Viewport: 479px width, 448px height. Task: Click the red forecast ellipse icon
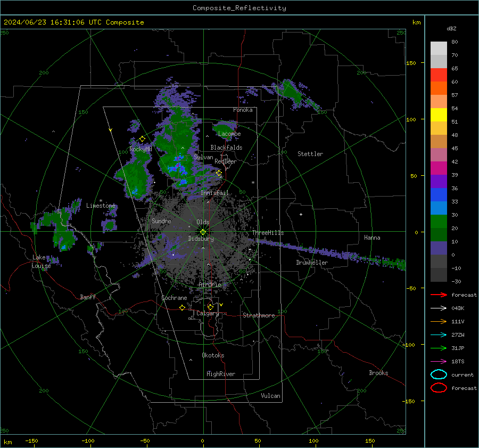[x=439, y=388]
